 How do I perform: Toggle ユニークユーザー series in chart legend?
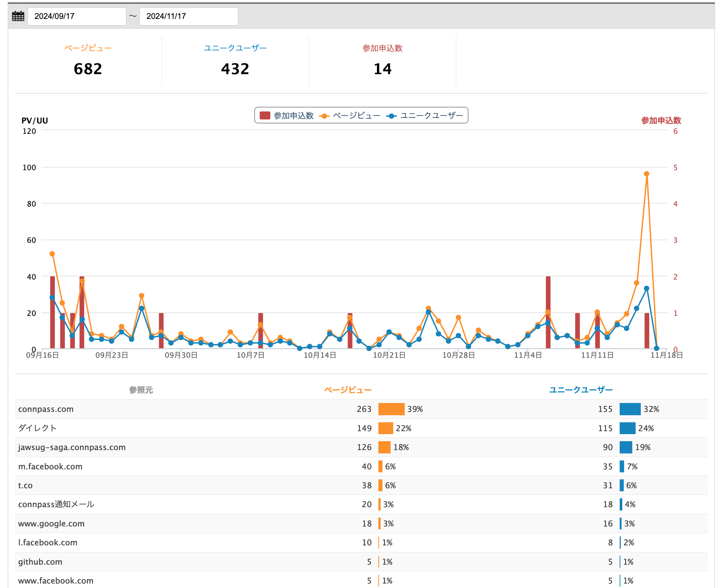coord(425,116)
